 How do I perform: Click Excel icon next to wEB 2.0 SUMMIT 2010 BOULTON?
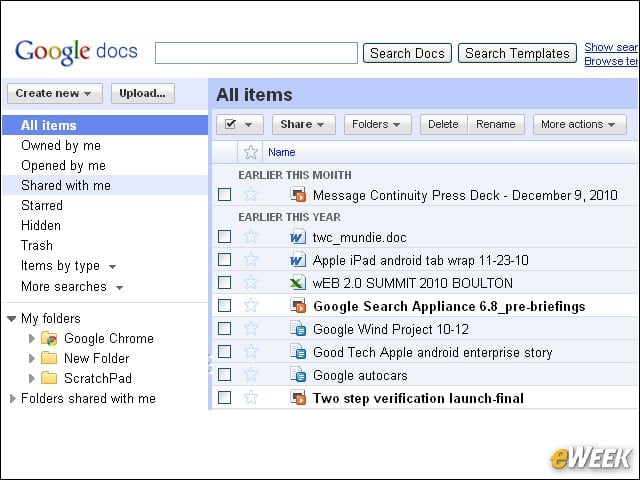tap(298, 282)
